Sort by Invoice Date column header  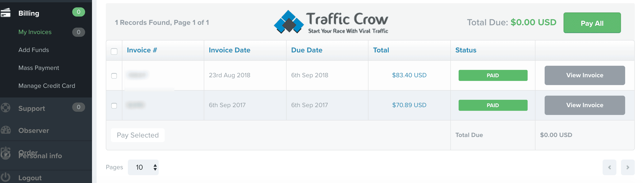[x=229, y=50]
